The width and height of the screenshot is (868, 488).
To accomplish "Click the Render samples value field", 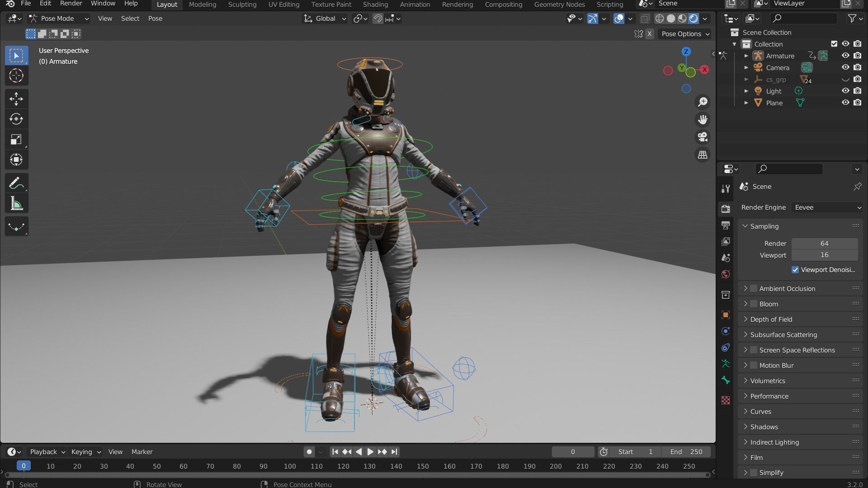I will 824,244.
